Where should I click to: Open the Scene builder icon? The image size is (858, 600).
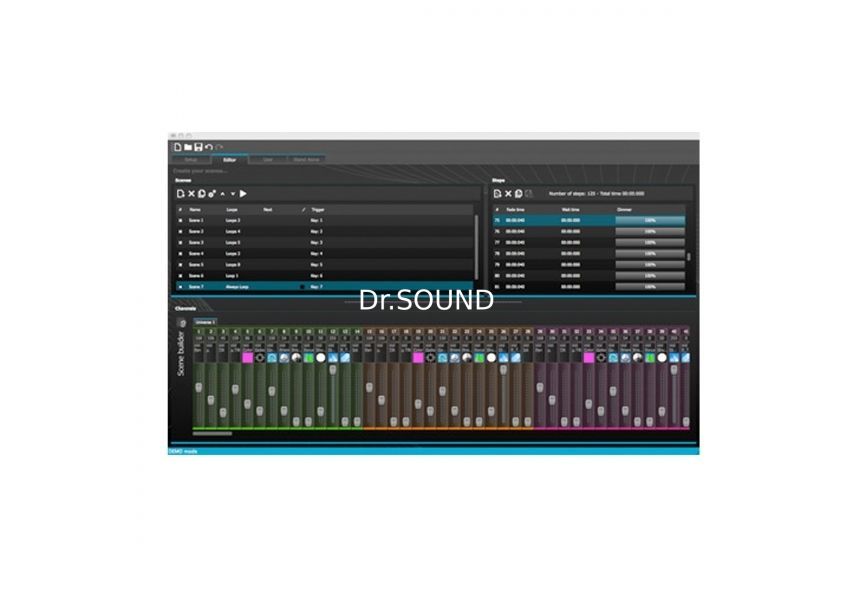tap(182, 323)
